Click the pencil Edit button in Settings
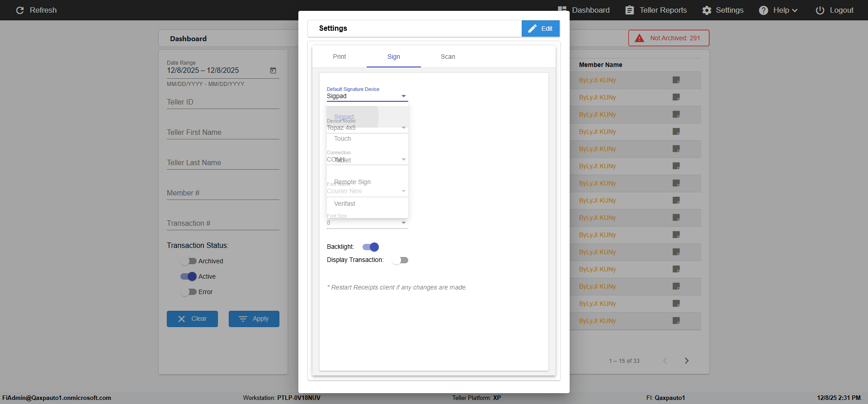Viewport: 868px width, 404px height. coord(541,29)
